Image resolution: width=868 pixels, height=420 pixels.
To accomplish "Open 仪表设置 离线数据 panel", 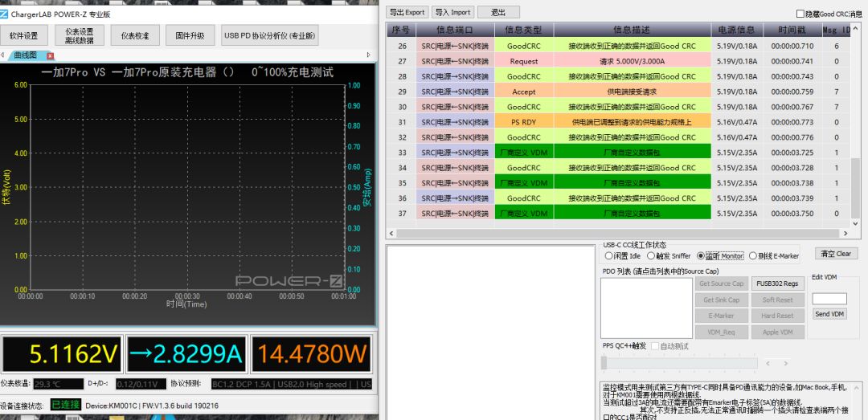I will [x=79, y=35].
